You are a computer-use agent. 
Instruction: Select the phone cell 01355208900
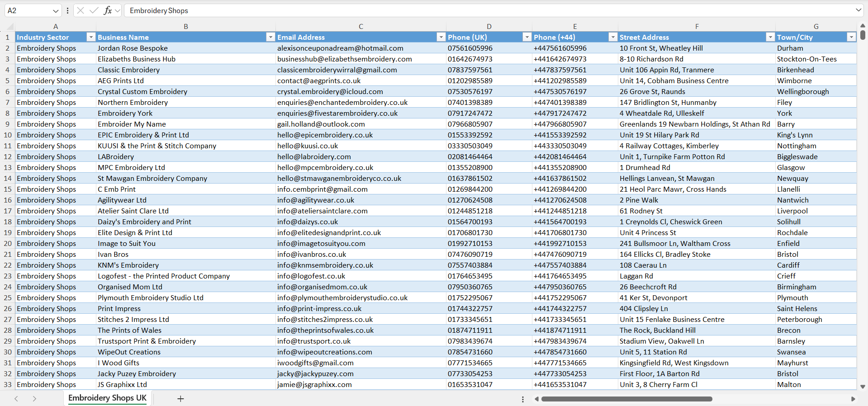[489, 167]
